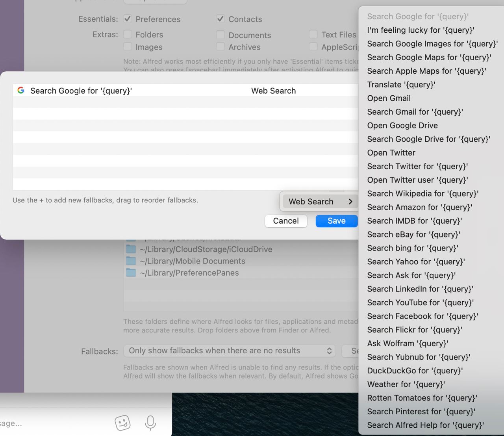Choose Weather for '{query}'

click(x=431, y=384)
